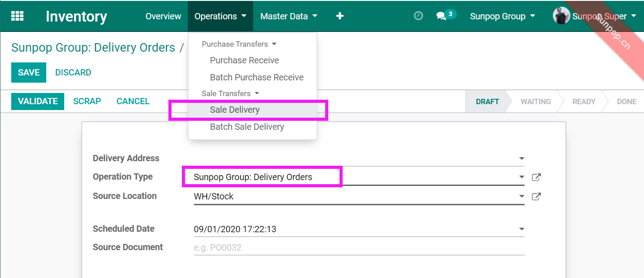Click the Inventory app title
644x278 pixels.
(x=76, y=16)
